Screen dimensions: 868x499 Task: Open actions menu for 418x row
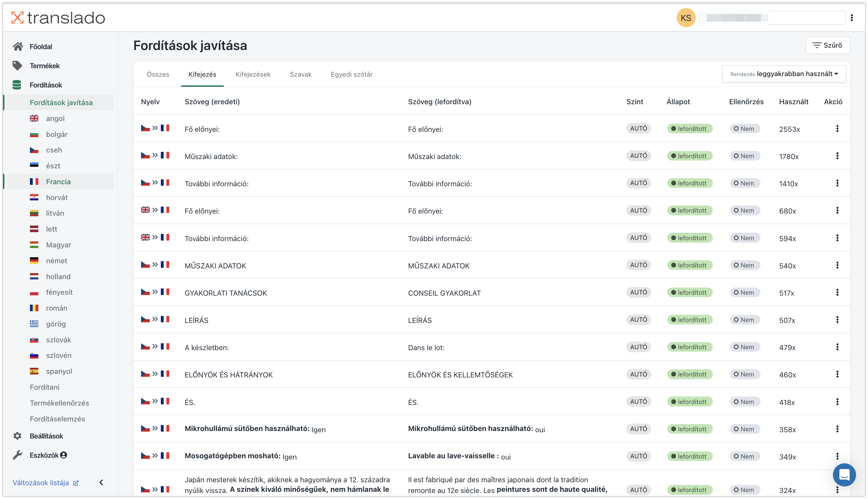click(x=837, y=402)
